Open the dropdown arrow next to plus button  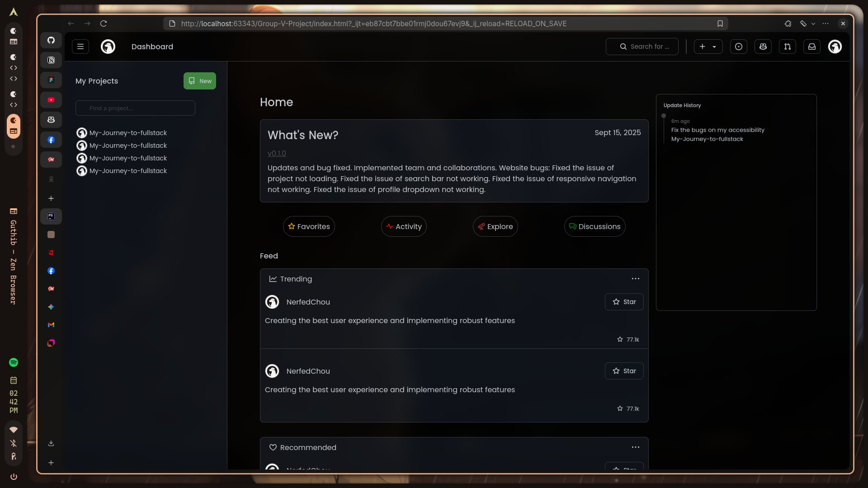(x=715, y=47)
